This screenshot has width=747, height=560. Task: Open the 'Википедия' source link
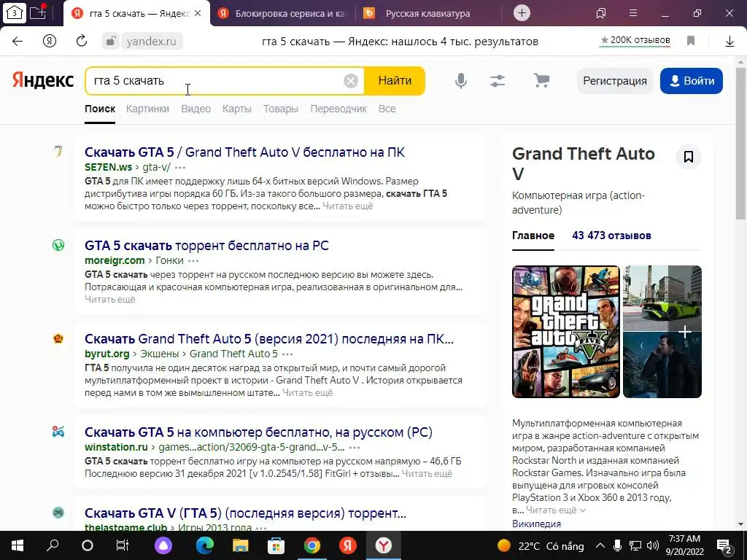point(536,524)
